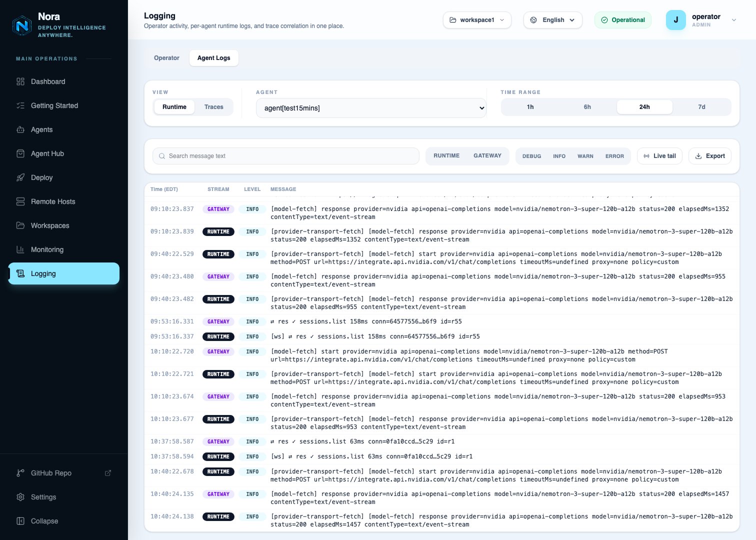Image resolution: width=756 pixels, height=540 pixels.
Task: Click the Remote Hosts server icon
Action: 20,201
